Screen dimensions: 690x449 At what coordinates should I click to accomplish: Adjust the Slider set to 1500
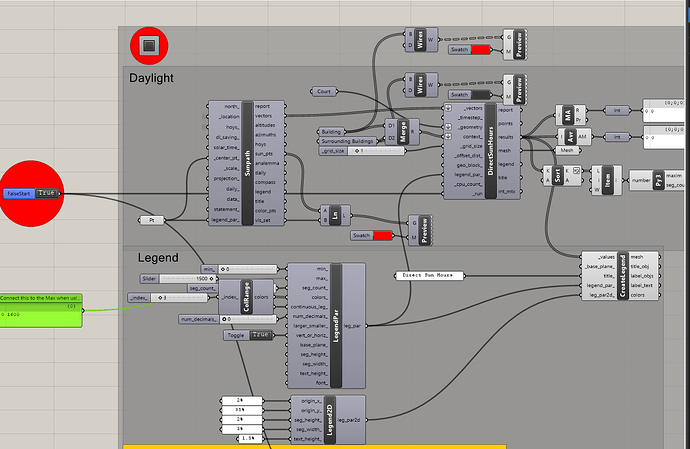click(188, 279)
